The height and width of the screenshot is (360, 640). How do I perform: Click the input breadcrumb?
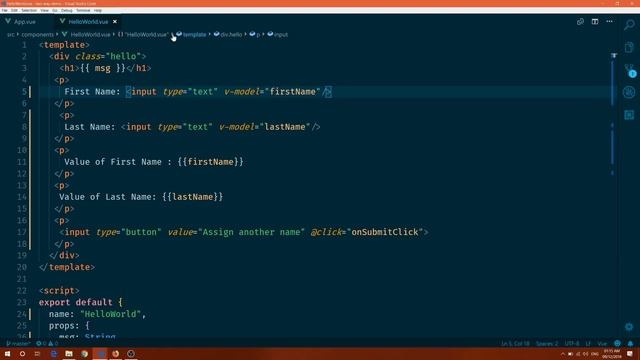pos(278,35)
